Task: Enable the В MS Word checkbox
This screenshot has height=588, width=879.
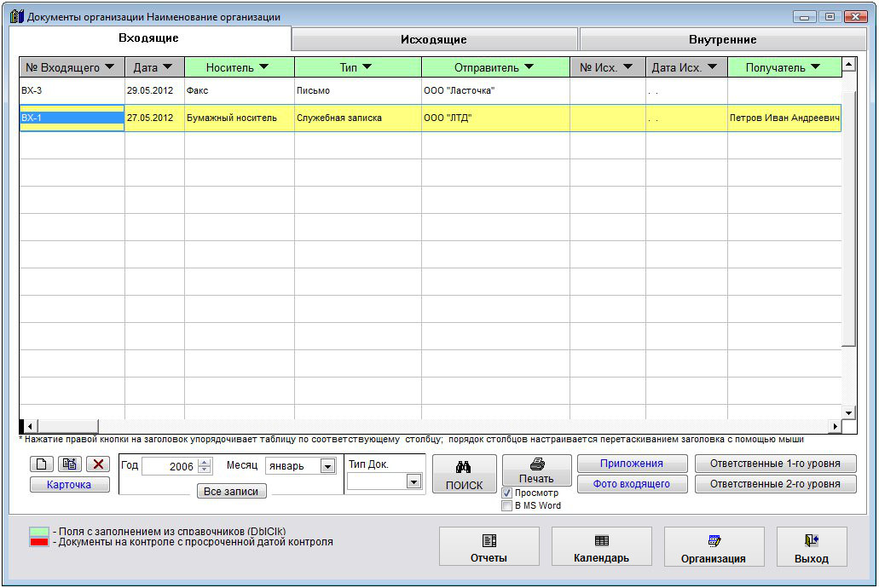Action: 506,505
